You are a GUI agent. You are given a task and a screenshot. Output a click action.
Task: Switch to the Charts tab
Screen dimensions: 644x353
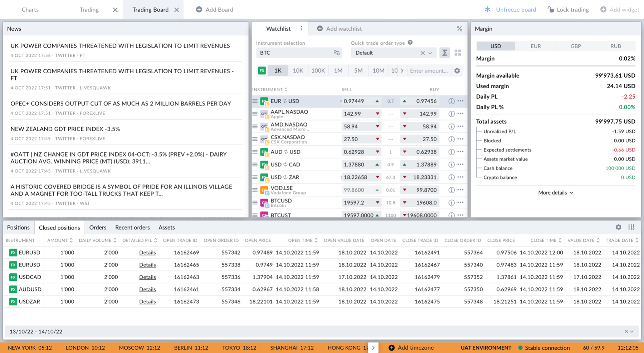coord(30,10)
